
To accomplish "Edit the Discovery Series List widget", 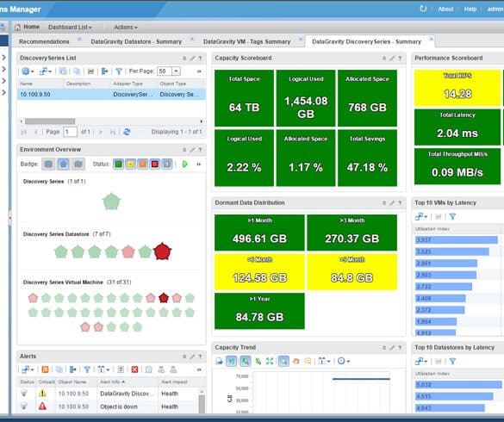I will point(192,59).
